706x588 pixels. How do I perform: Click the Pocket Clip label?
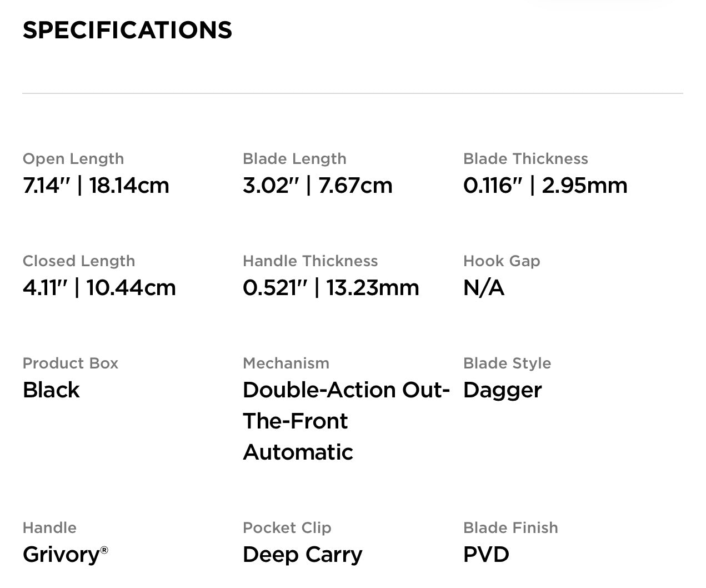click(287, 527)
